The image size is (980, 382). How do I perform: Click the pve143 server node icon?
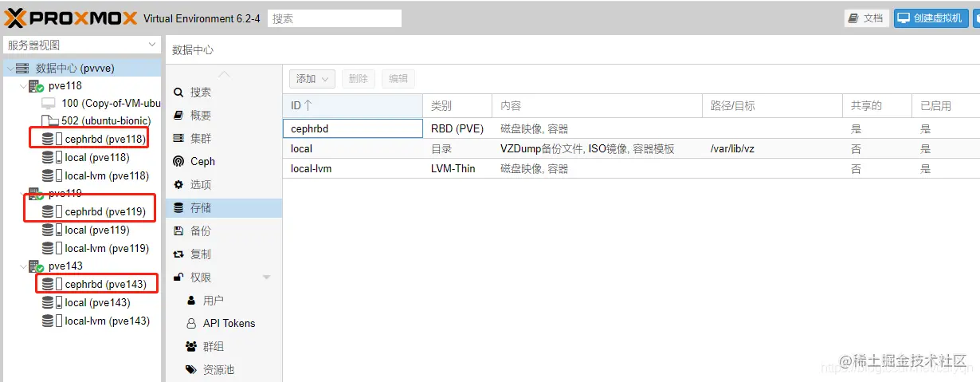(x=36, y=266)
